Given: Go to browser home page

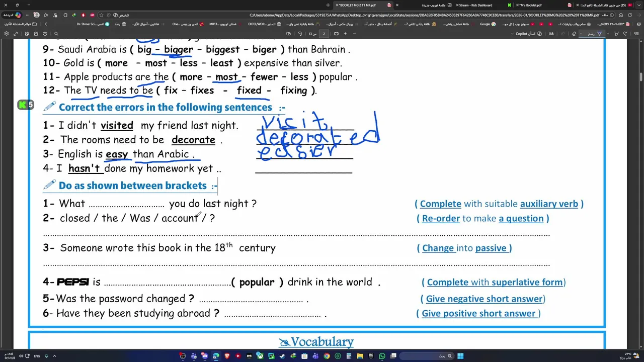Looking at the screenshot, I should (x=621, y=15).
